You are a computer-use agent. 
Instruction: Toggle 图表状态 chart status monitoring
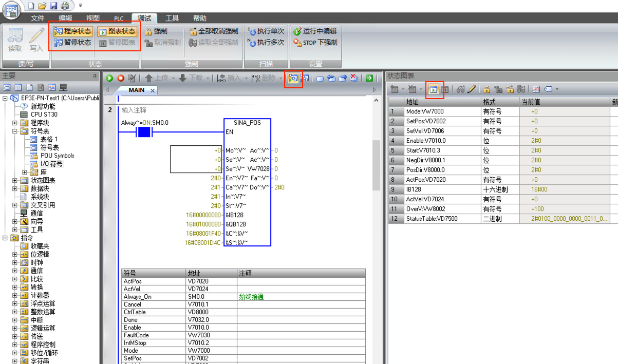pyautogui.click(x=117, y=31)
